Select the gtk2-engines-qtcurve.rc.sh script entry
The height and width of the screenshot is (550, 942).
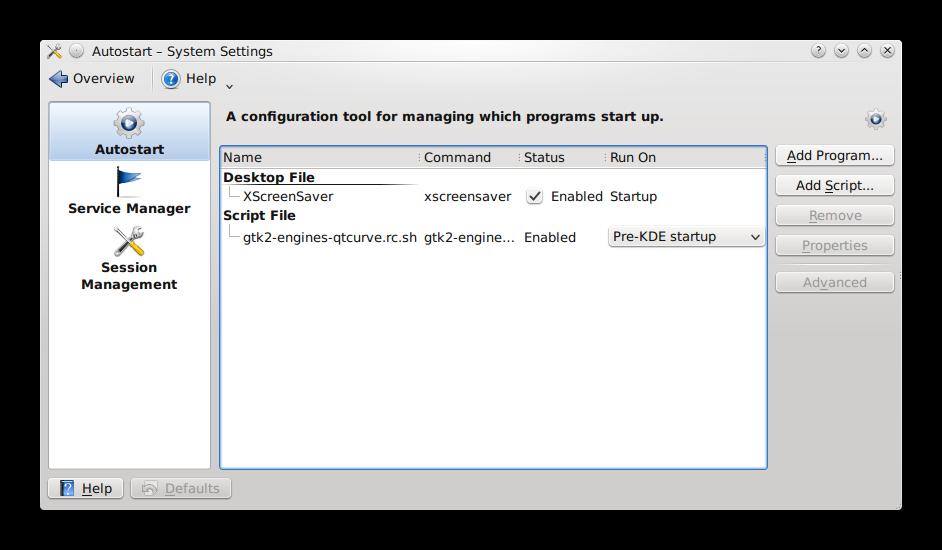(x=329, y=237)
